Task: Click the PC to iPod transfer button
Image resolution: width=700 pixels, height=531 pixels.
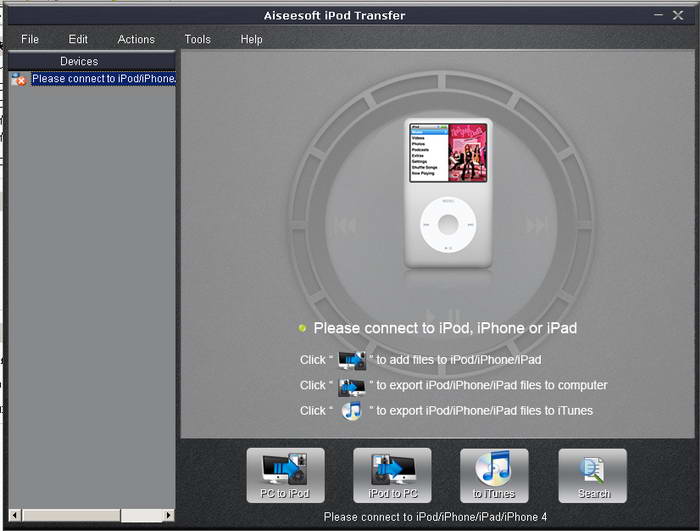Action: (x=285, y=475)
